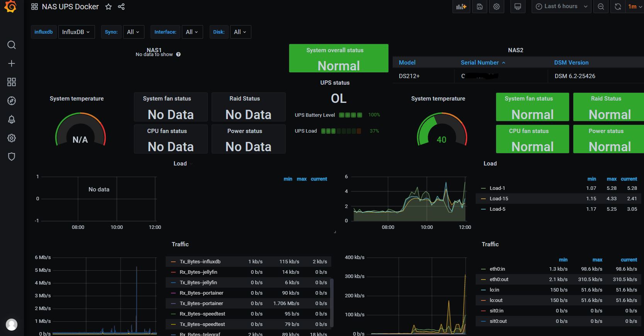
Task: Toggle Load-1 series in Load legend
Action: point(497,188)
